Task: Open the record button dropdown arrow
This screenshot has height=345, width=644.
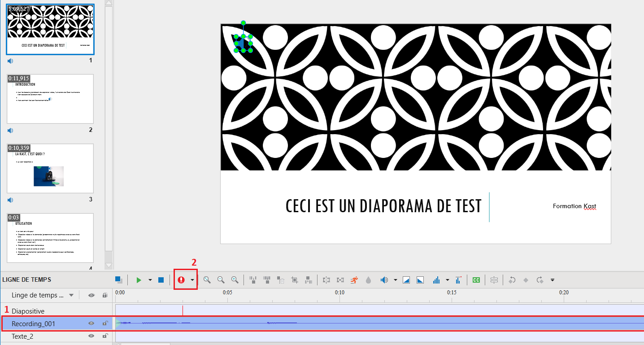Action: point(192,280)
